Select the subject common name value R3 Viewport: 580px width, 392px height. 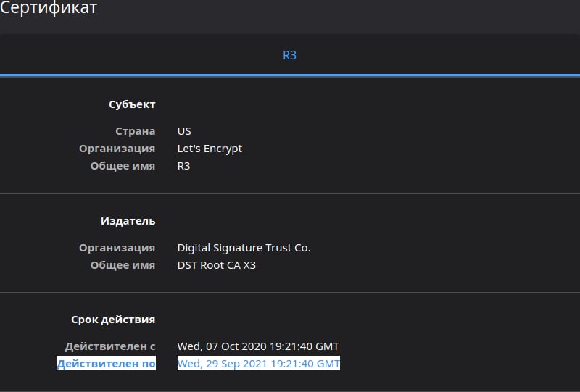coord(184,166)
